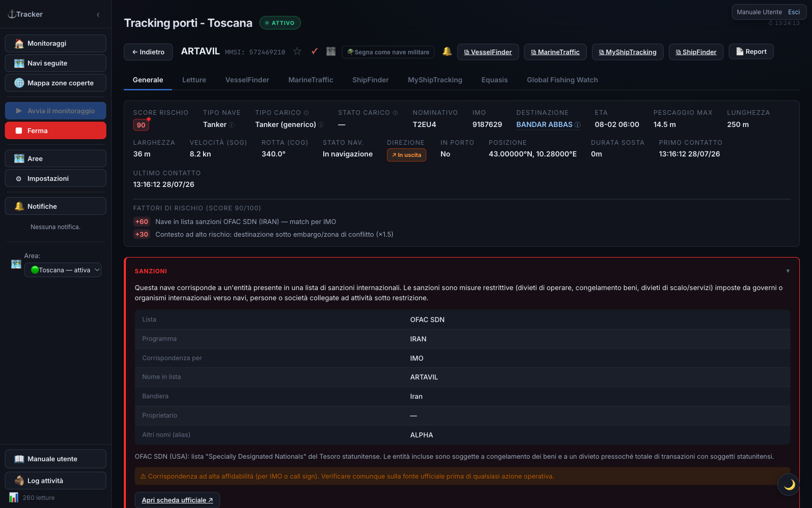Switch to the Letture tab
The height and width of the screenshot is (508, 812).
[194, 80]
